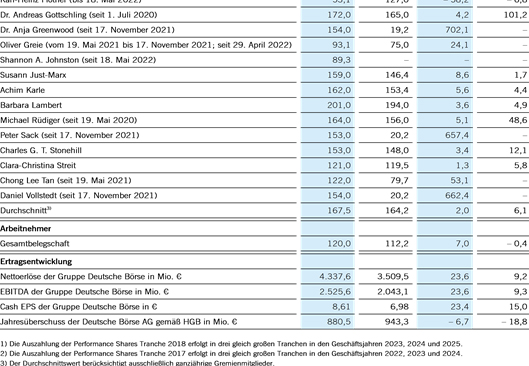Select the Oliver Greie row name
The image size is (529, 366).
pos(146,45)
